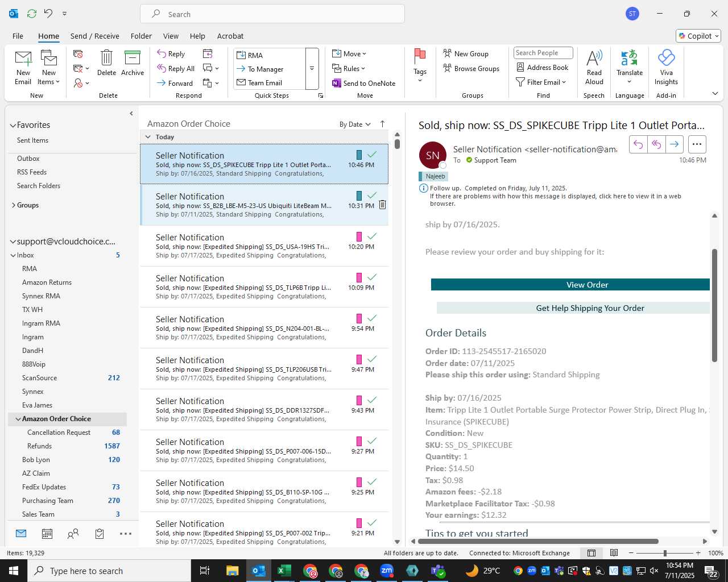Open the Filter Email dropdown

point(541,82)
